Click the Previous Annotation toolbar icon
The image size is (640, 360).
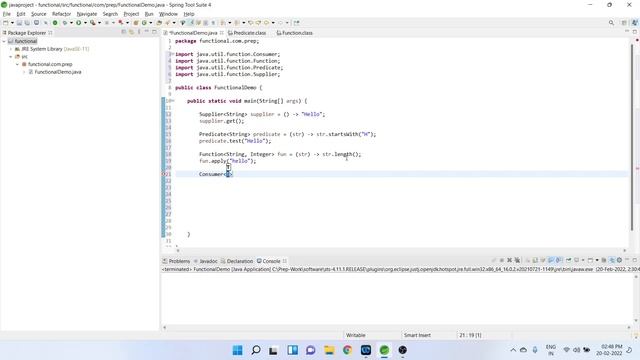coord(237,22)
